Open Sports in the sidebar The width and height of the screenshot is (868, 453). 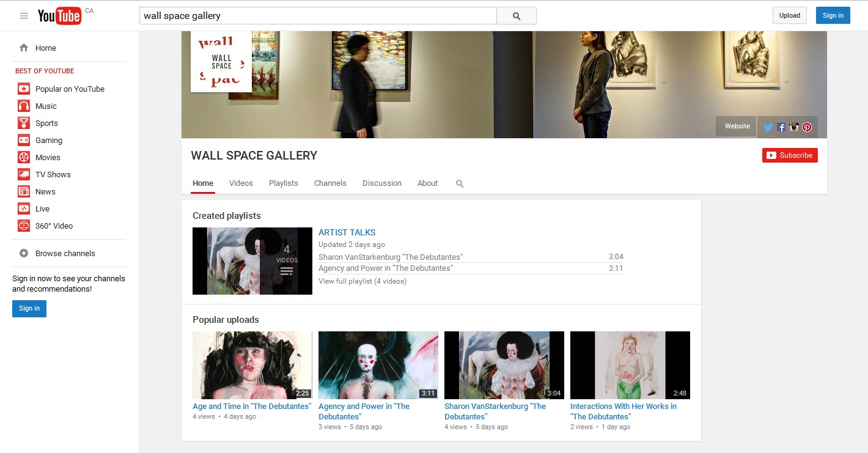[39, 123]
